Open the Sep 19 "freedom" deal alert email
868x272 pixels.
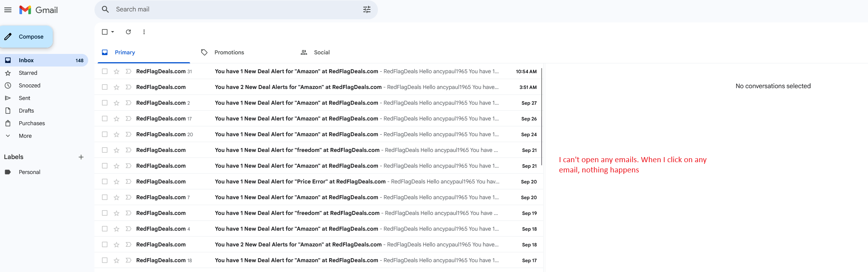(319, 213)
